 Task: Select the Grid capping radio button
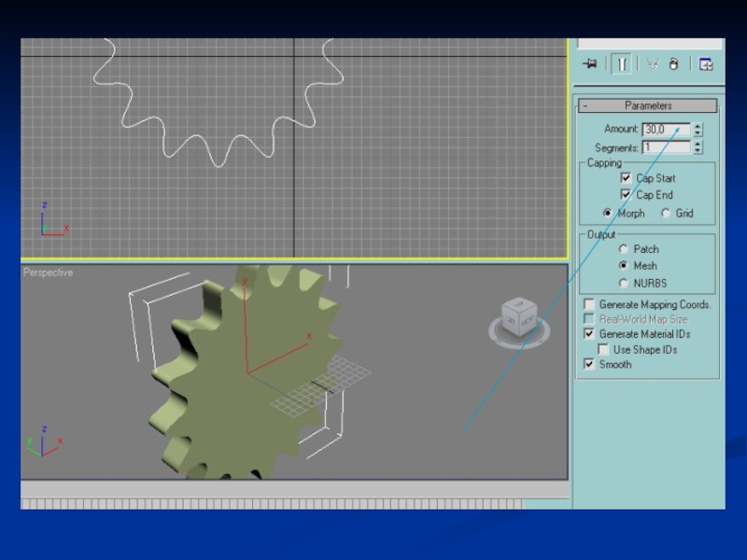(x=666, y=213)
